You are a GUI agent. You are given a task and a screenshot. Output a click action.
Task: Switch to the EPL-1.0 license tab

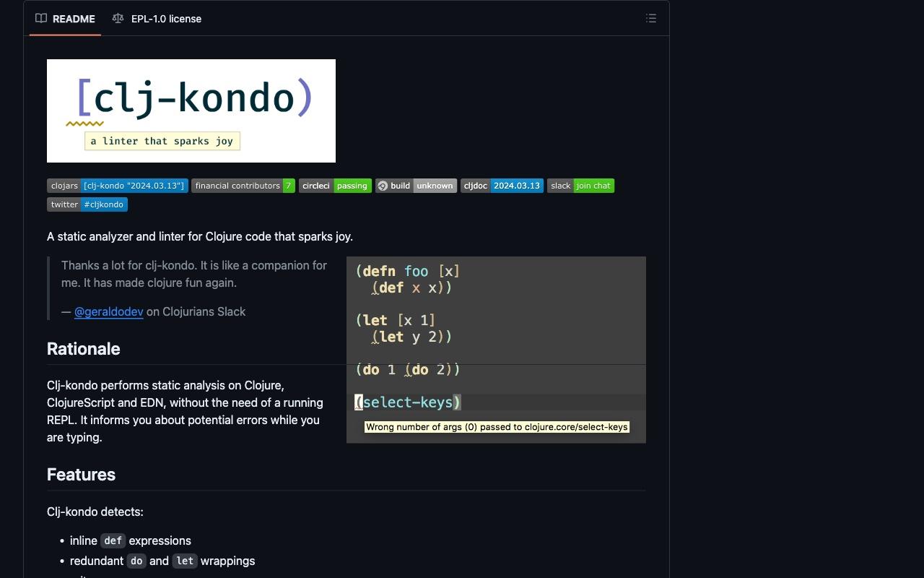tap(157, 19)
